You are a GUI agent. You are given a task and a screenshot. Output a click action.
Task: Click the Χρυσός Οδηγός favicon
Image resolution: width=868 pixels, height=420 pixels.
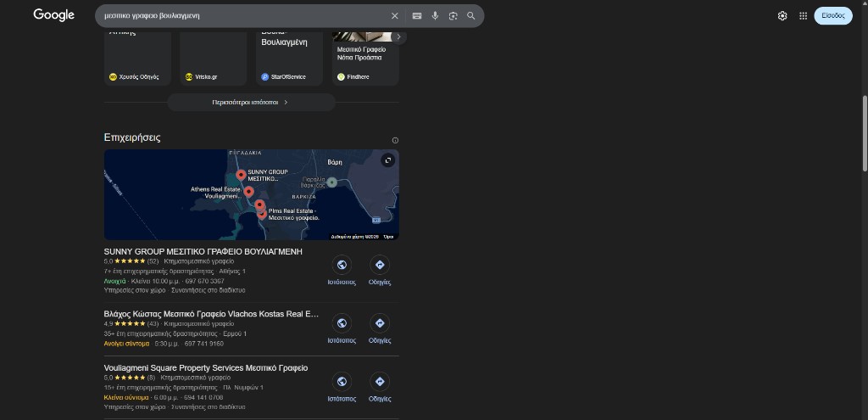click(113, 77)
